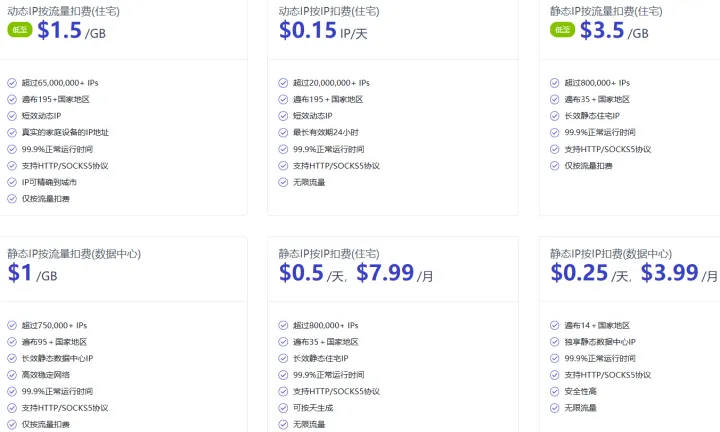Click the $7.99 /月 monthly price
The height and width of the screenshot is (432, 720).
[x=395, y=273]
